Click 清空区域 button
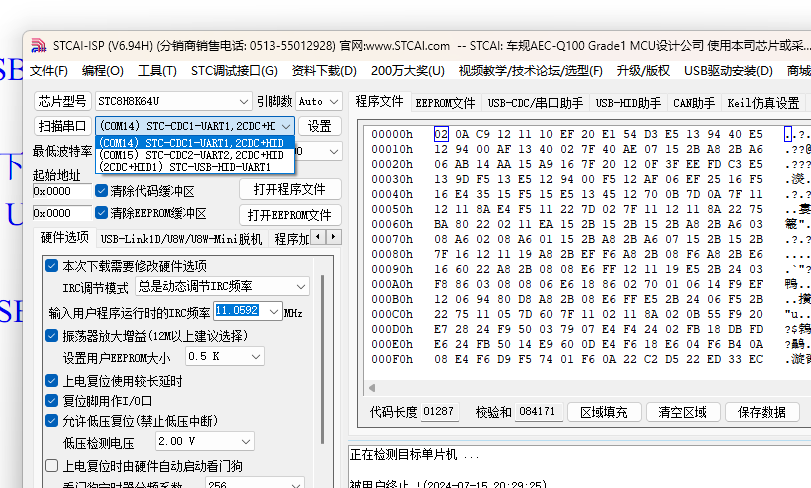This screenshot has width=811, height=488. [x=683, y=412]
